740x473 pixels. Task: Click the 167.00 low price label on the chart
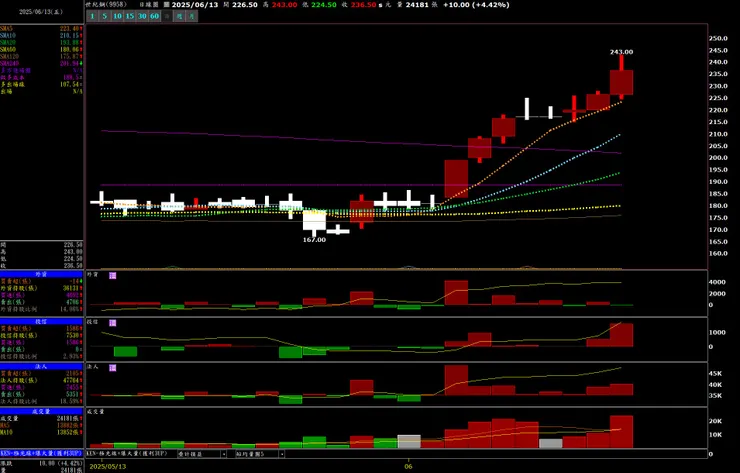click(314, 240)
